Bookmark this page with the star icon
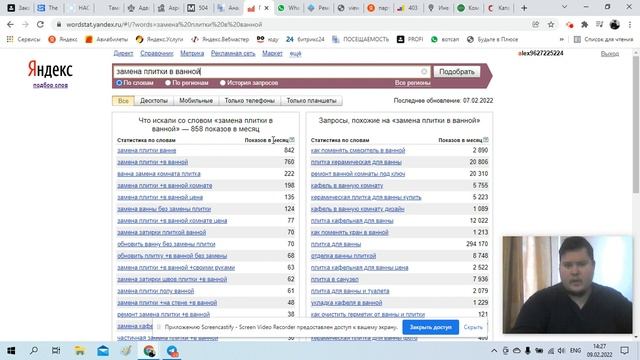640x360 pixels. point(551,24)
